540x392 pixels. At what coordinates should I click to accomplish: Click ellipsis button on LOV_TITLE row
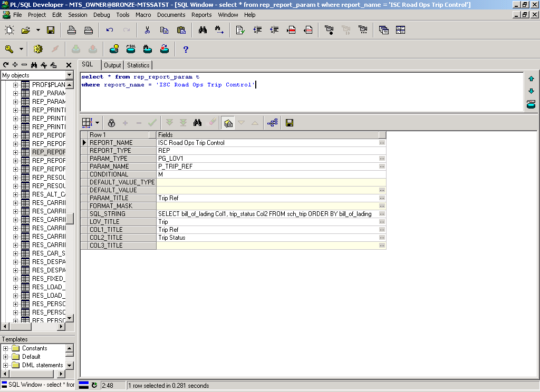382,222
